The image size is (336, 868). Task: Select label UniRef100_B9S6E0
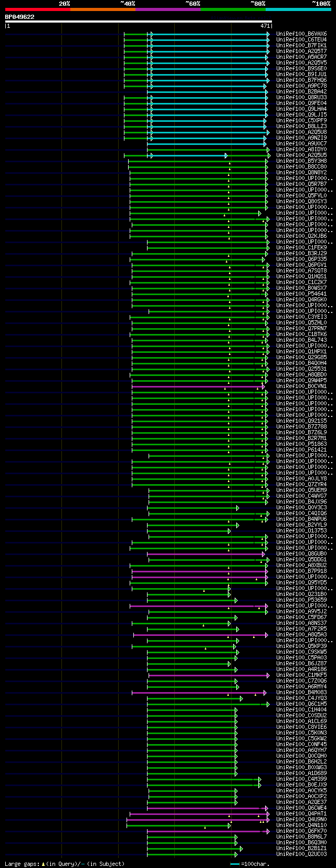(301, 68)
